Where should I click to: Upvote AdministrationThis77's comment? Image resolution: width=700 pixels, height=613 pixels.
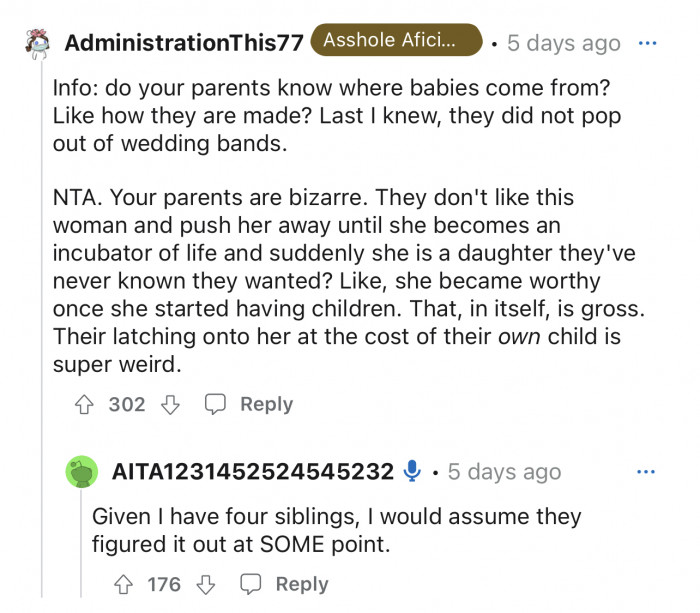point(85,405)
